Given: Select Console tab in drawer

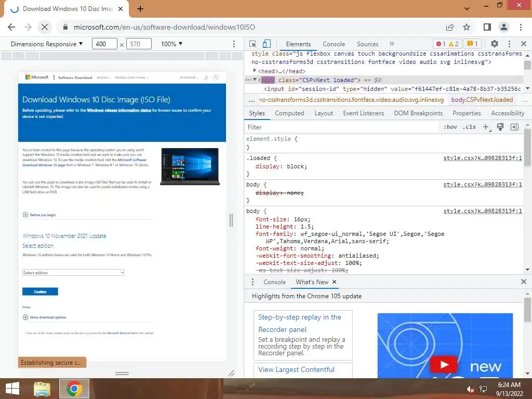Looking at the screenshot, I should click(274, 282).
